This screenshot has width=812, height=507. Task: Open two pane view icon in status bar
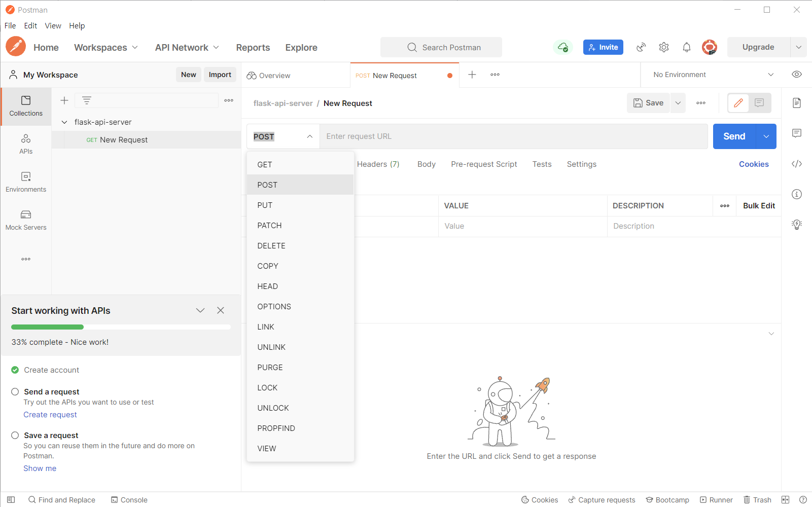(786, 500)
